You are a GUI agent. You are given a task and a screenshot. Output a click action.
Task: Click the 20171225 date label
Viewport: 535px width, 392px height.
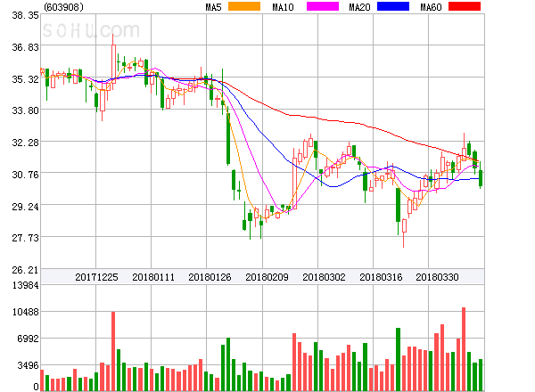point(96,277)
